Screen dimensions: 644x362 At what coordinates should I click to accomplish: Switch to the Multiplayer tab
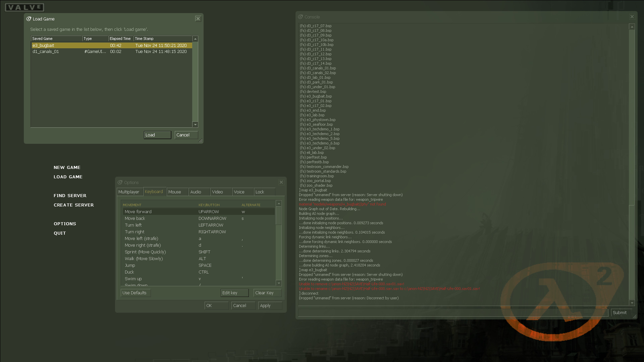129,192
